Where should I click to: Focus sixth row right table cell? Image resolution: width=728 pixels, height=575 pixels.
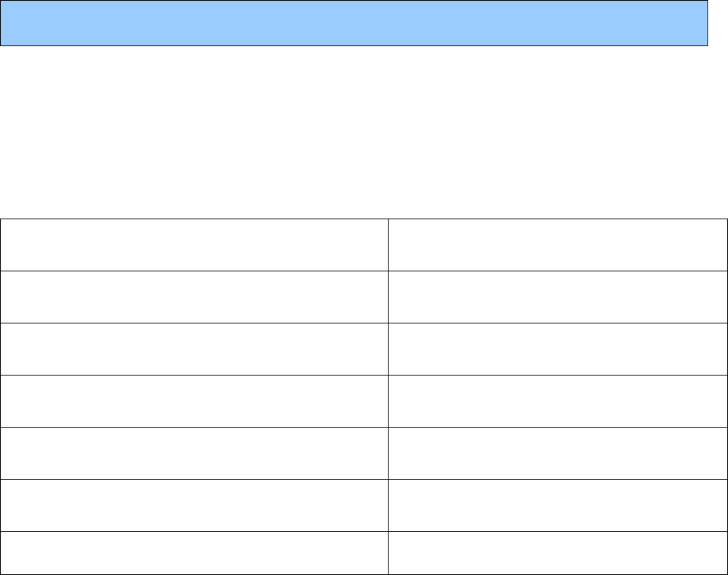(x=558, y=505)
